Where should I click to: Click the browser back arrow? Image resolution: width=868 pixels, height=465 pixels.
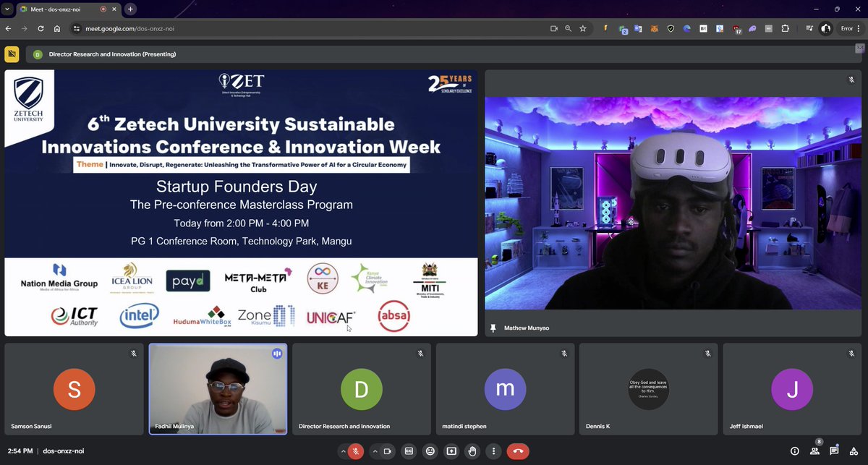pos(8,29)
